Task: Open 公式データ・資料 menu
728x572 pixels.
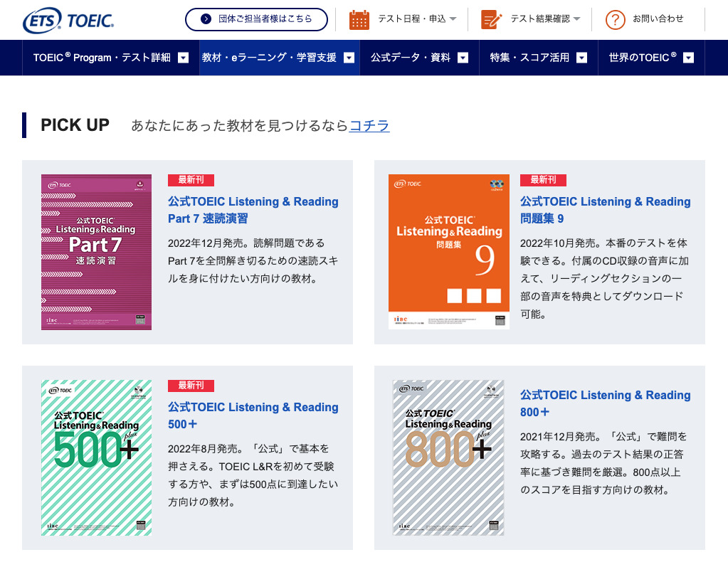Action: point(419,58)
